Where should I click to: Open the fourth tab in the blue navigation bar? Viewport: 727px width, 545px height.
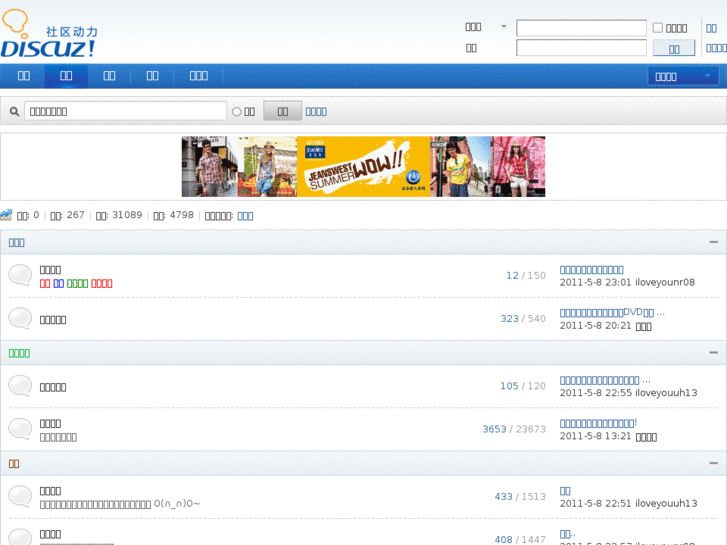tap(152, 76)
